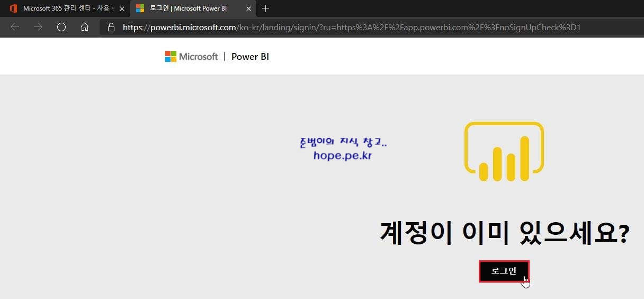View site security lock information

111,27
